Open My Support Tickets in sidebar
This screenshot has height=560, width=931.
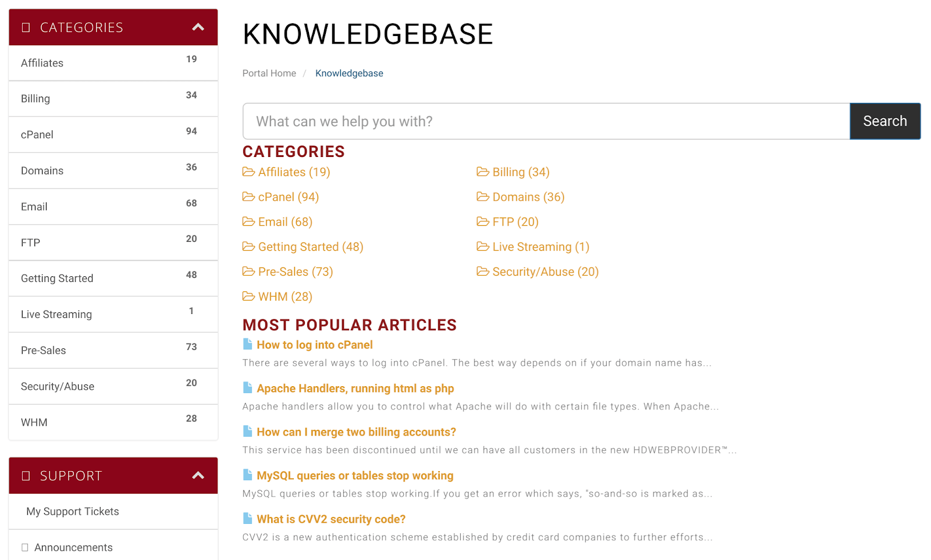tap(113, 511)
